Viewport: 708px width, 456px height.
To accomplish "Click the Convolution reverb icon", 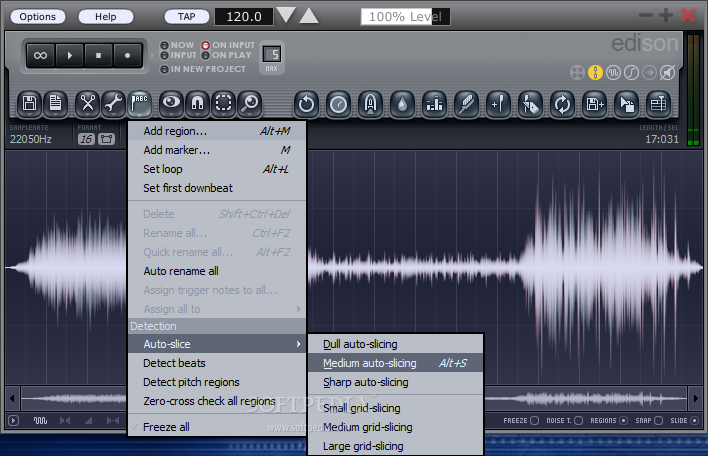I will [370, 105].
